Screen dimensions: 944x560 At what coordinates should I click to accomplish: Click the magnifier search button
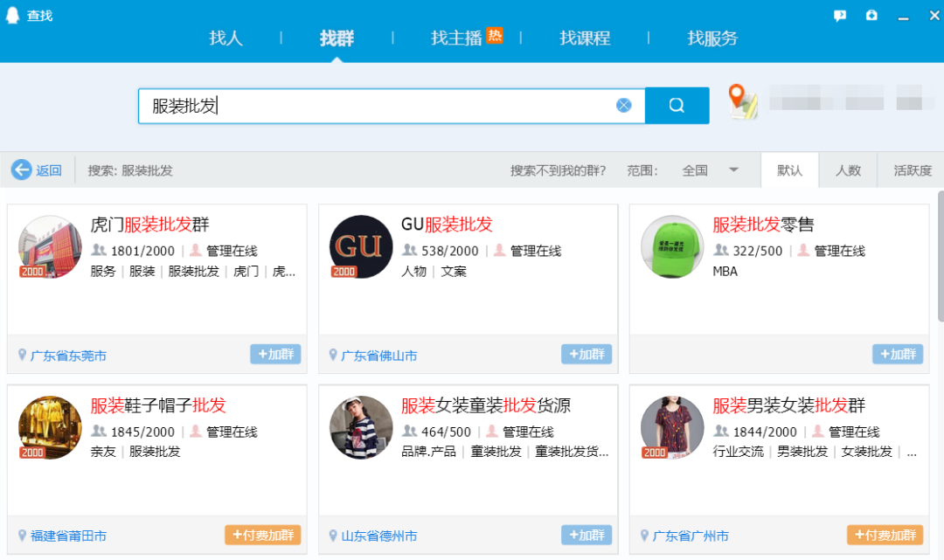[x=677, y=106]
